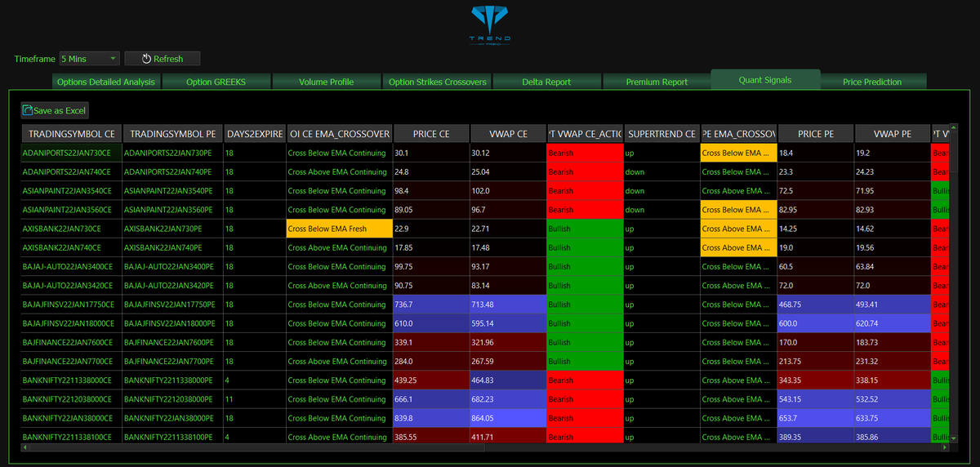Click Bullish cell in AXISBANK22JAN730CE row
Viewport: 980px width, 467px height.
(x=584, y=229)
